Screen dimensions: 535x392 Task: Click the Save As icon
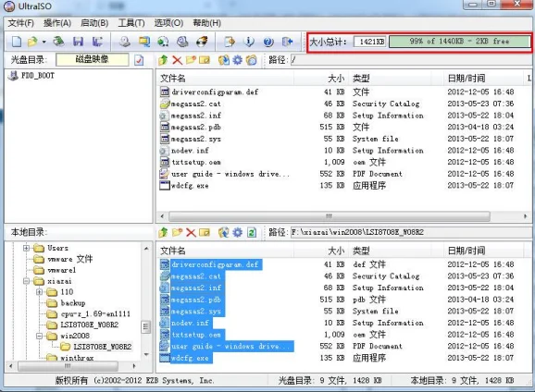click(97, 42)
